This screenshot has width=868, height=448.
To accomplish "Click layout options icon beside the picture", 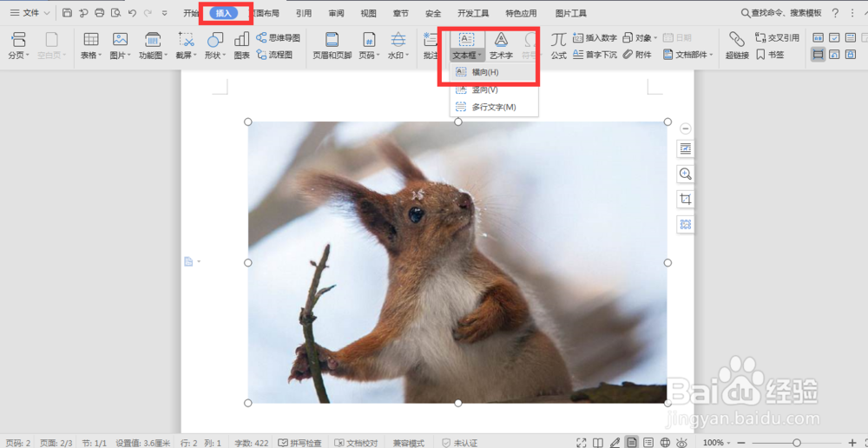I will click(686, 149).
